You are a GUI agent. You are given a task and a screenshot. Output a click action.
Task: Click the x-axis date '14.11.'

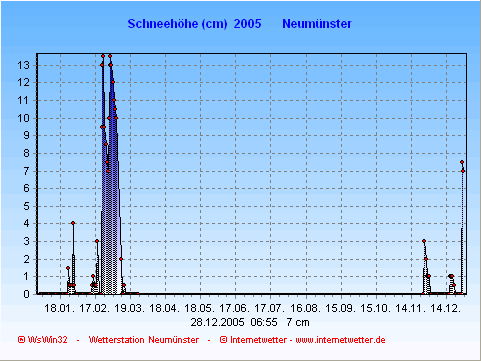click(x=411, y=308)
